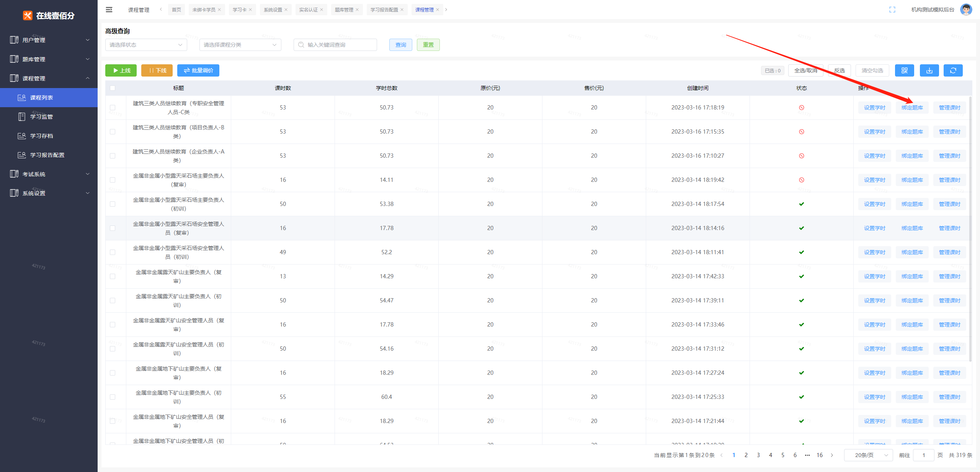
Task: Click the orange 下线 button
Action: tap(157, 70)
